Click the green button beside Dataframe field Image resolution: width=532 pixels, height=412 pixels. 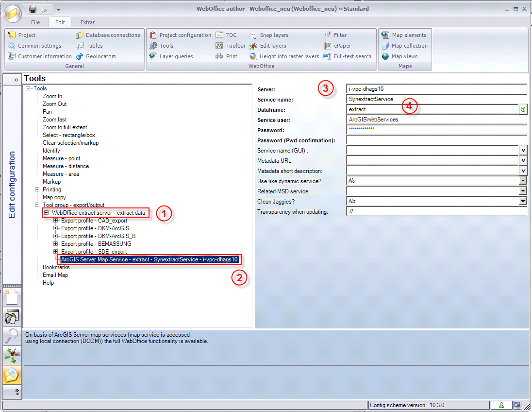(523, 109)
